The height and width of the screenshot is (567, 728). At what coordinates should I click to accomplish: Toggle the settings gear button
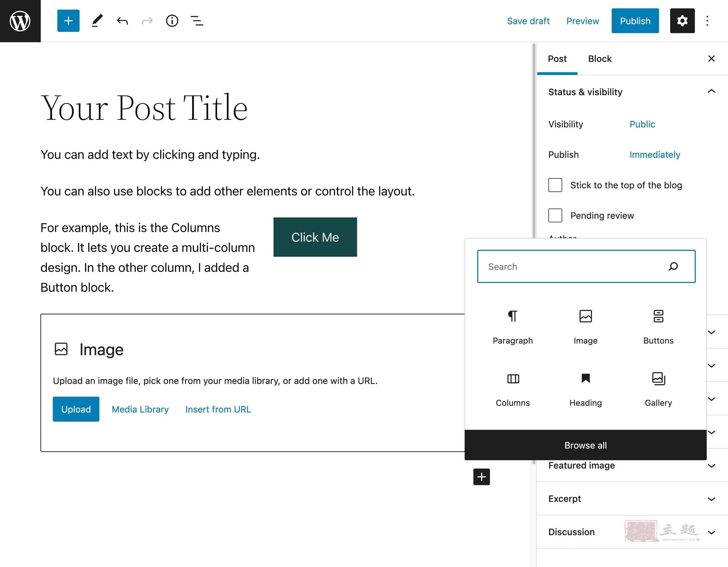point(682,21)
